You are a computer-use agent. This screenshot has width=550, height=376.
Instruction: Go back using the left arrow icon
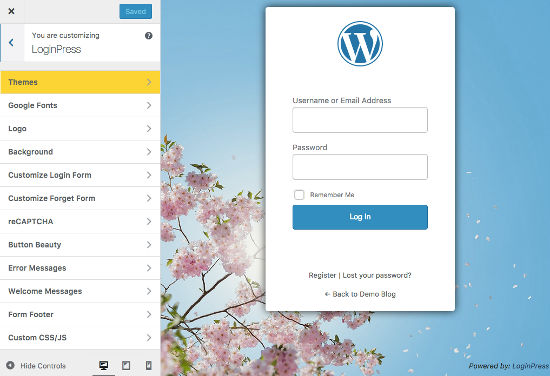pos(12,43)
